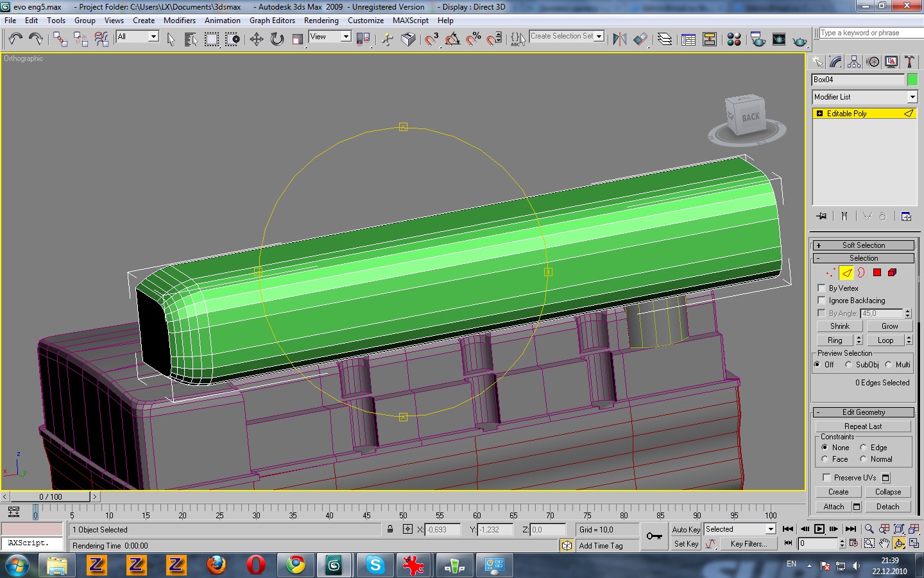Enable the By Vertex checkbox

pyautogui.click(x=822, y=288)
